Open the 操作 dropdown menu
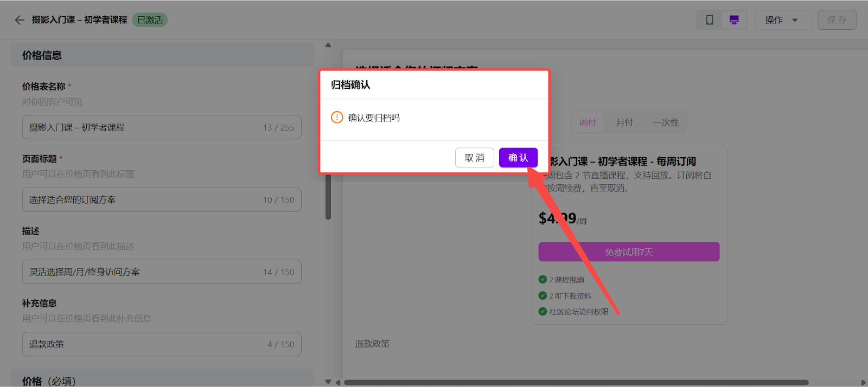The image size is (868, 387). (x=783, y=20)
